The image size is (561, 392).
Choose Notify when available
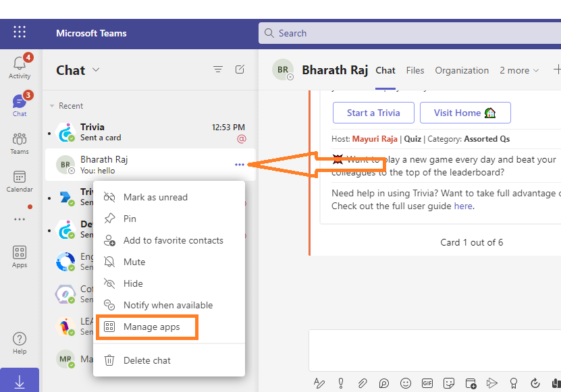(x=169, y=305)
